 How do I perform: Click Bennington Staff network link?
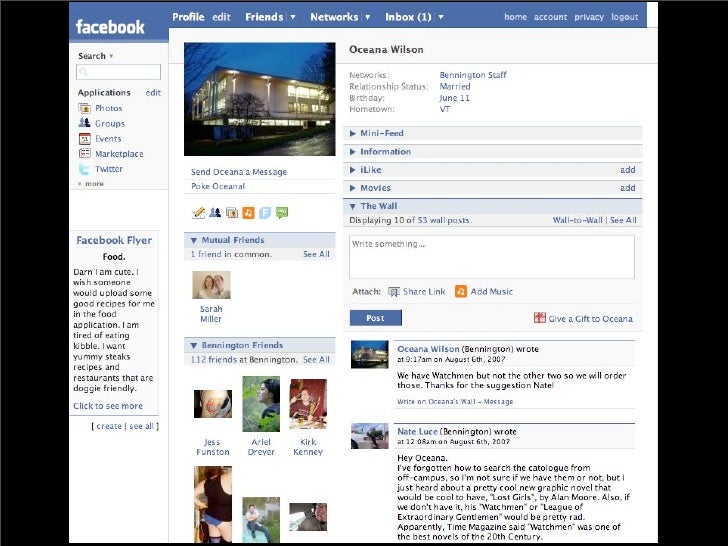[x=473, y=75]
